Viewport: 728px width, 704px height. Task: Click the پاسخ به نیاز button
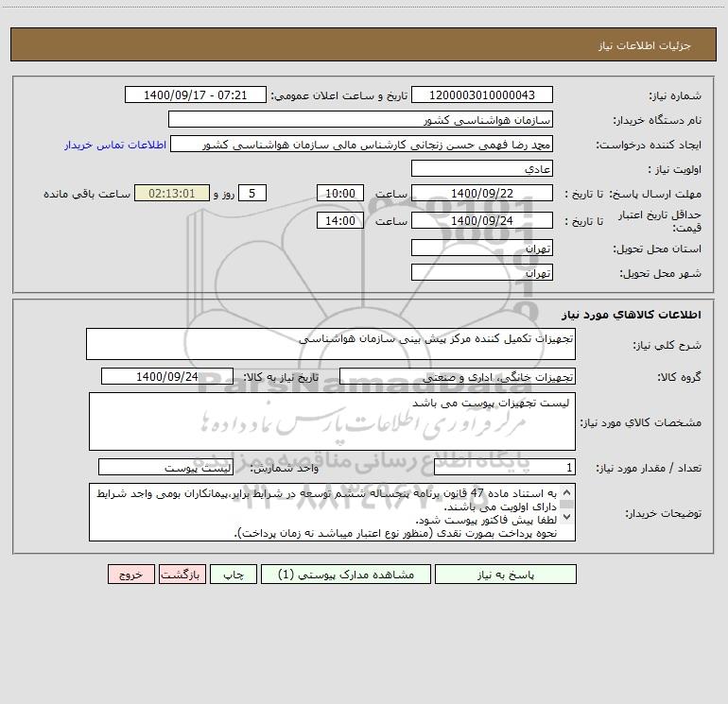point(506,575)
